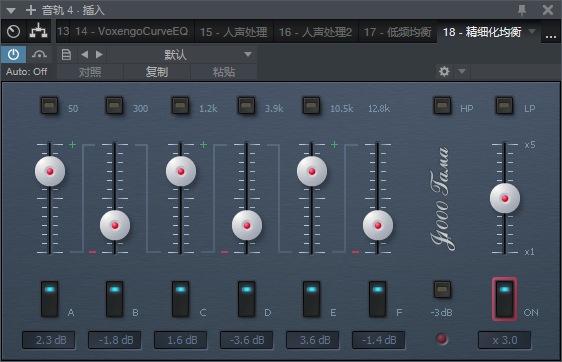Switch to 17 - 低频均衡 tab
Viewport: 562px width, 362px height.
point(397,32)
